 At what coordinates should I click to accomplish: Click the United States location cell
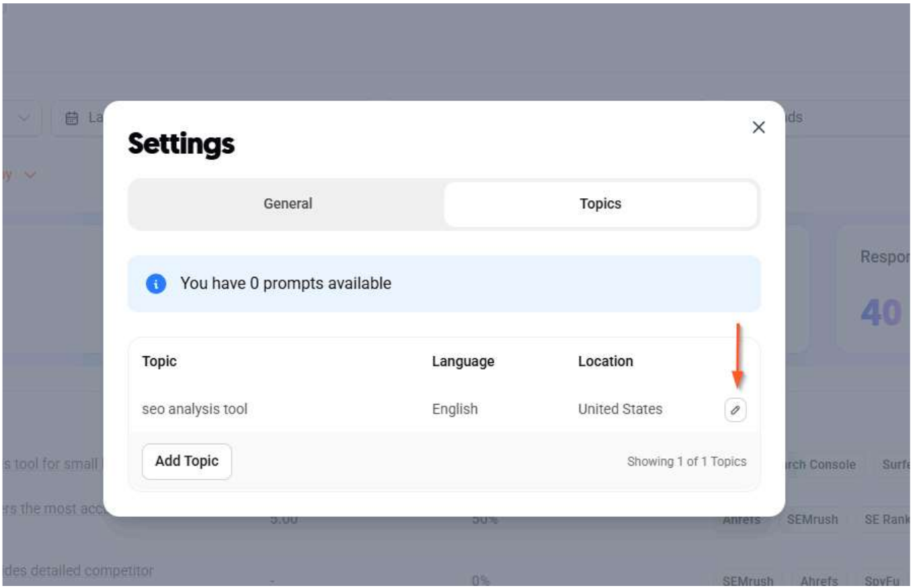coord(620,409)
